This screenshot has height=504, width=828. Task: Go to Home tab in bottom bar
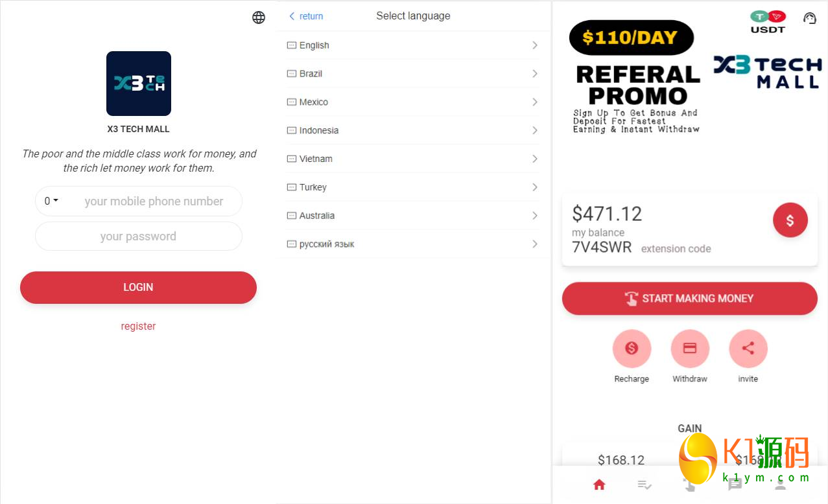coord(599,485)
